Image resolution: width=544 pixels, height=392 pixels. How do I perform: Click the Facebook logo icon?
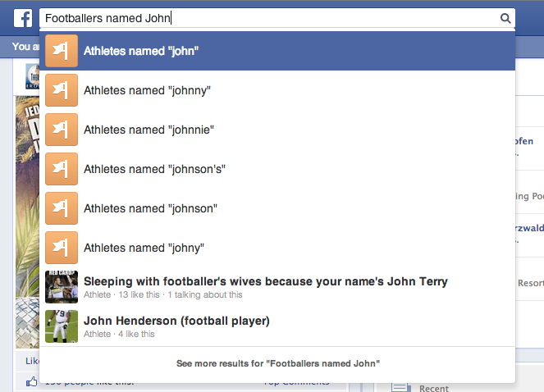click(23, 18)
